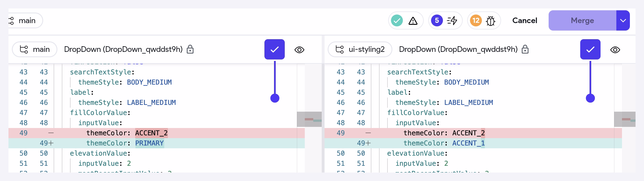Click the PRIMARY value in left pane
644x181 pixels.
coord(150,143)
